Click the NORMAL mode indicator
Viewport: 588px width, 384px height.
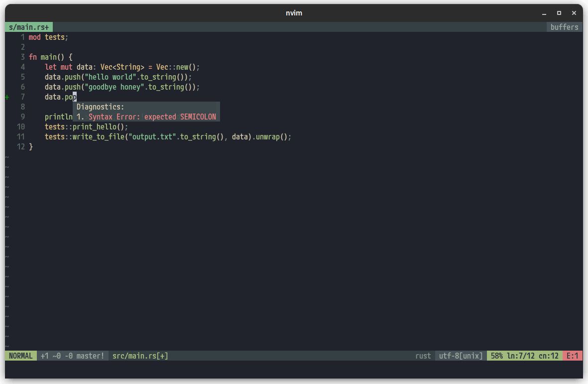pos(21,356)
